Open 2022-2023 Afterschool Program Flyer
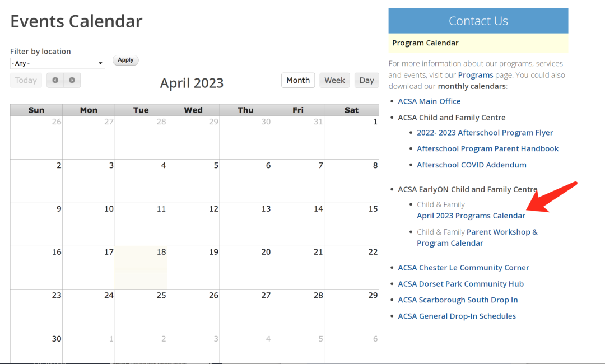The image size is (605, 364). (x=485, y=133)
